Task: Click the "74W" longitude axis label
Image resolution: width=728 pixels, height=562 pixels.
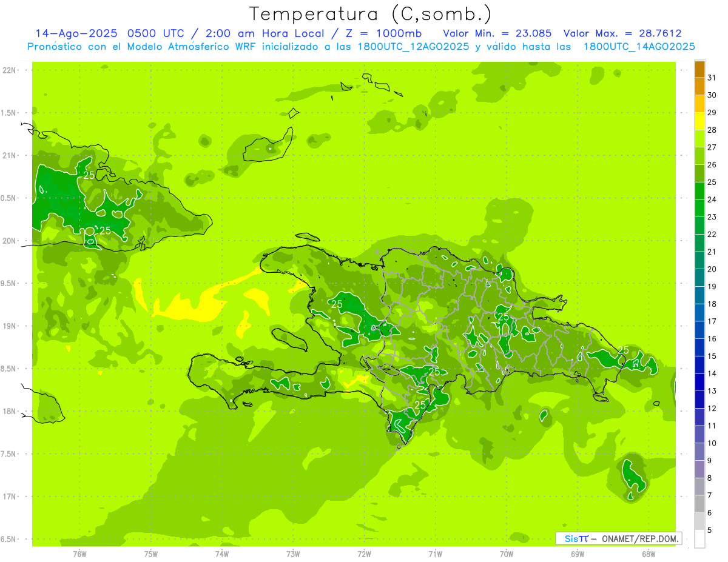Action: point(222,554)
